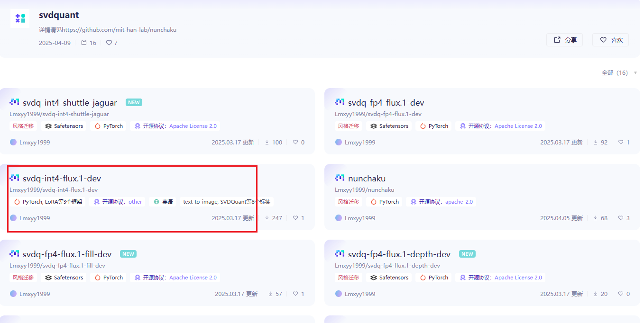Click Safetensors tag on svdq-int4-shuttle-jaguar card
The width and height of the screenshot is (644, 323).
tap(64, 126)
